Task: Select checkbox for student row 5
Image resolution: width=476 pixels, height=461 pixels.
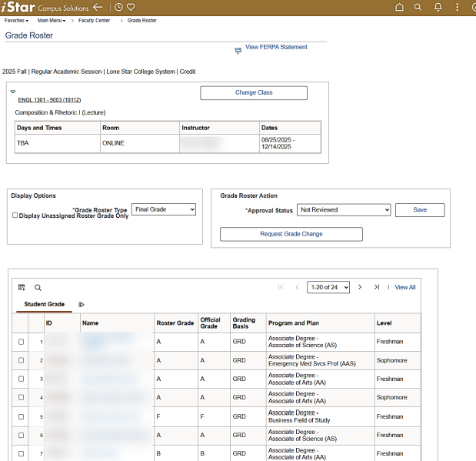Action: click(x=21, y=416)
